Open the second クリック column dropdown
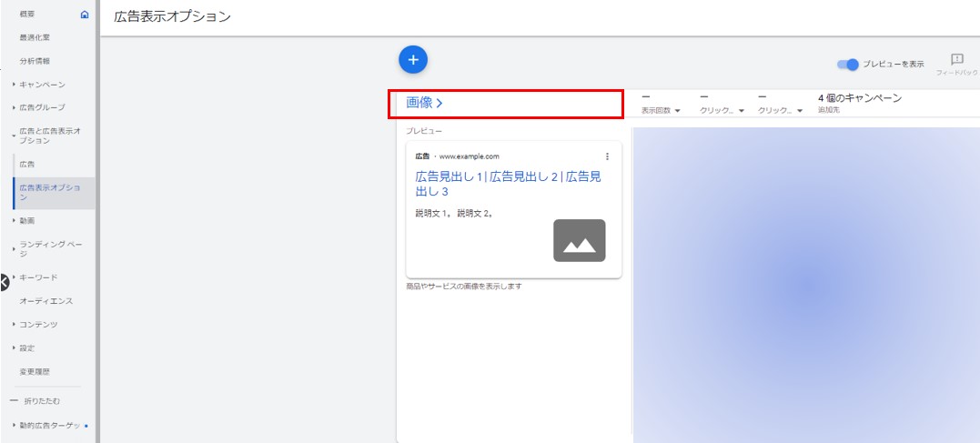The image size is (980, 443). [x=780, y=111]
